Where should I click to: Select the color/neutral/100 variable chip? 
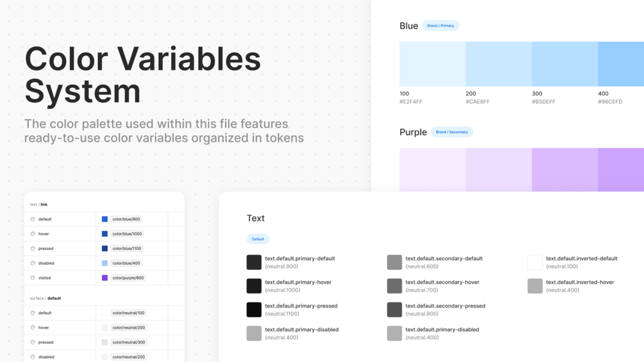[x=128, y=313]
